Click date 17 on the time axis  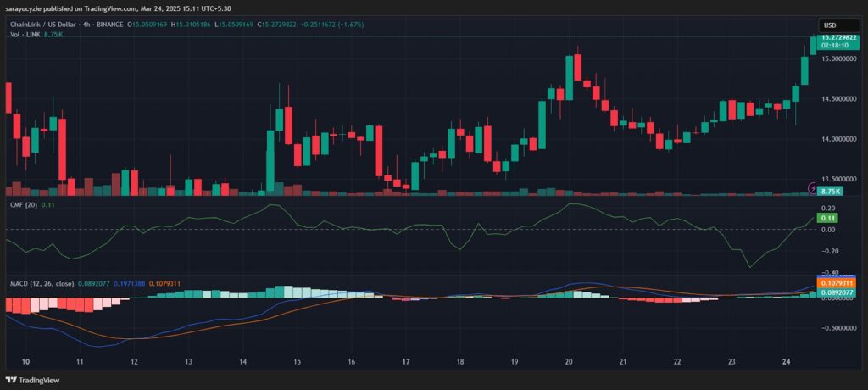(x=406, y=361)
